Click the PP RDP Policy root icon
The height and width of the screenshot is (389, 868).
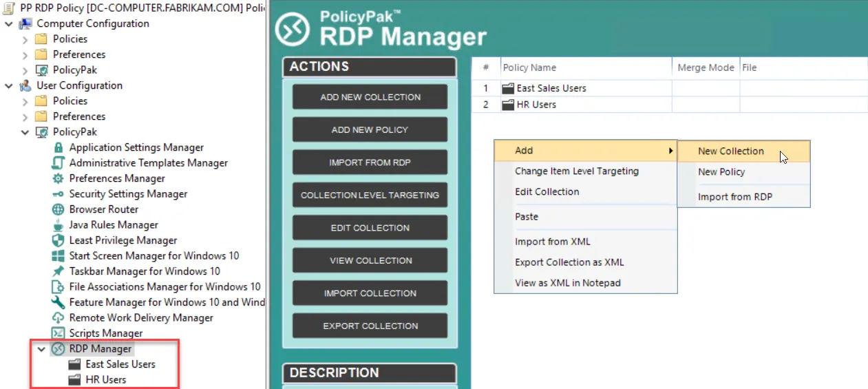coord(9,7)
